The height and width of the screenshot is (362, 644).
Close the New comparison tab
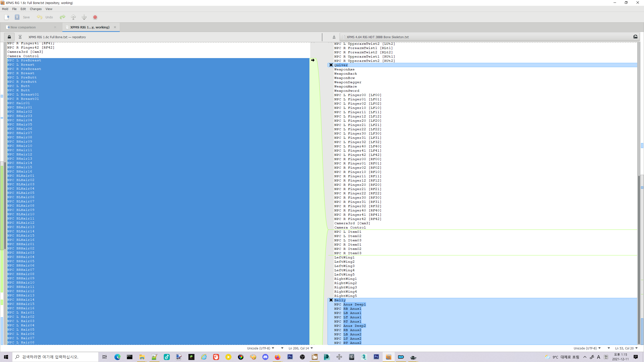[x=55, y=27]
